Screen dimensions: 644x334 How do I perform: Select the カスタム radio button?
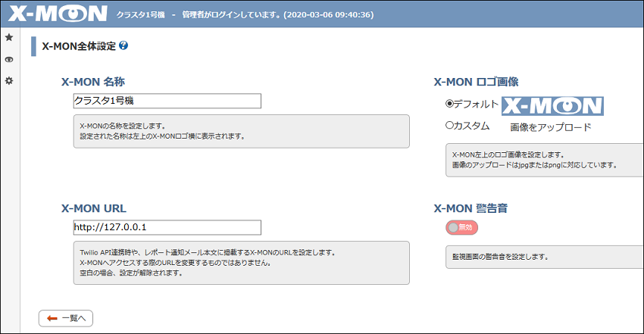click(449, 125)
